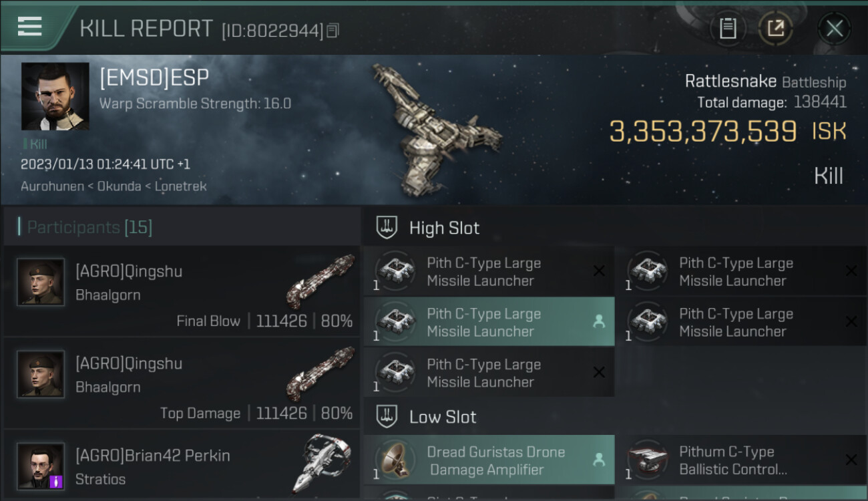Click the Low Slot section header
The width and height of the screenshot is (868, 501).
(614, 417)
